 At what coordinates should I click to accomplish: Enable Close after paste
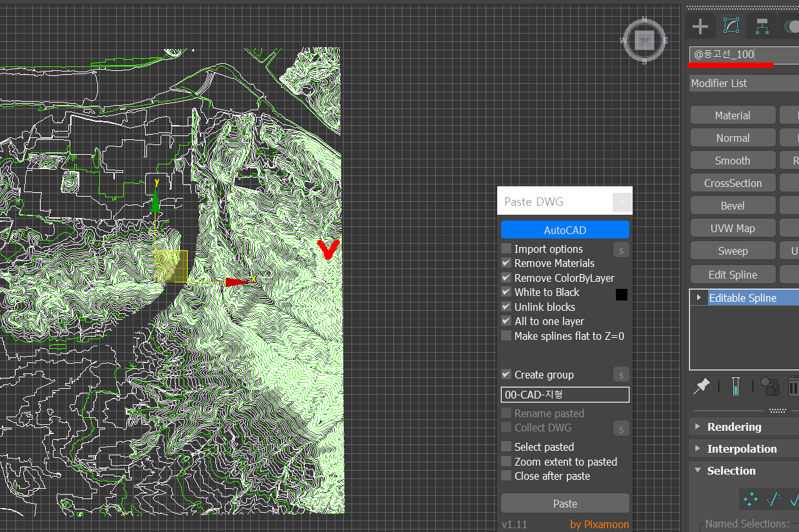(506, 476)
